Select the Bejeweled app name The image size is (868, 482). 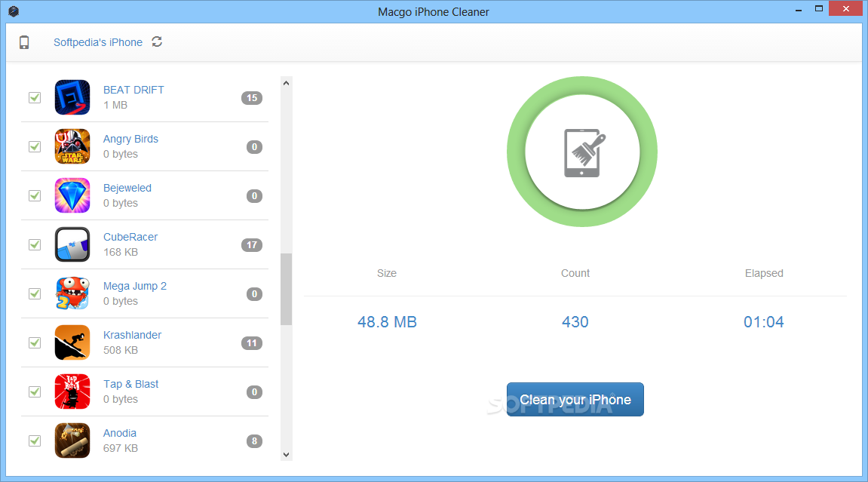point(127,188)
